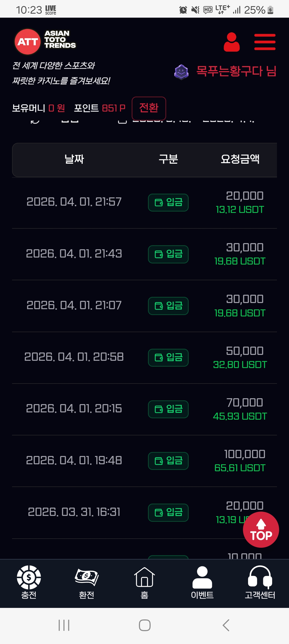The width and height of the screenshot is (289, 644).
Task: Tap 입금 badge for 20:58 entry
Action: coord(168,358)
